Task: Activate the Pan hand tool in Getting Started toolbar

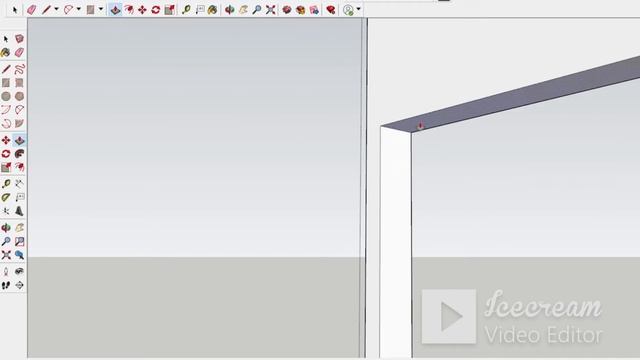Action: (x=243, y=9)
